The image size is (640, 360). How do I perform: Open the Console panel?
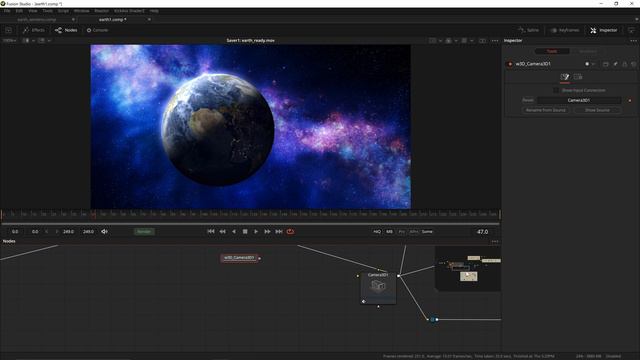97,30
